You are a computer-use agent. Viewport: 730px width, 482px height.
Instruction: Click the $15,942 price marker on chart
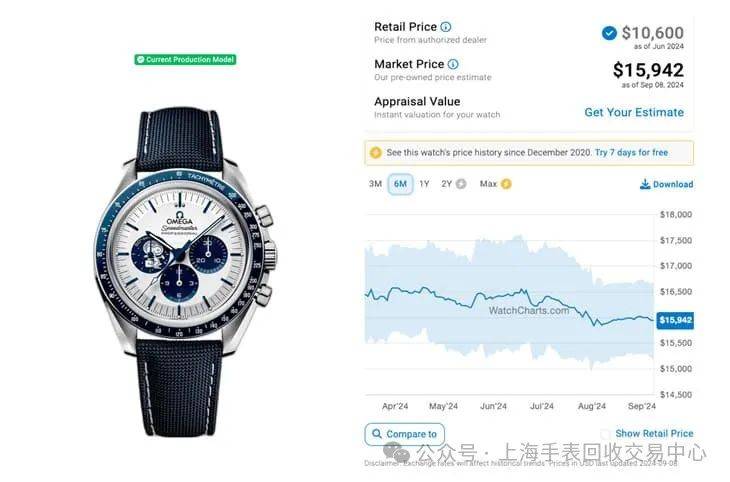pos(675,320)
